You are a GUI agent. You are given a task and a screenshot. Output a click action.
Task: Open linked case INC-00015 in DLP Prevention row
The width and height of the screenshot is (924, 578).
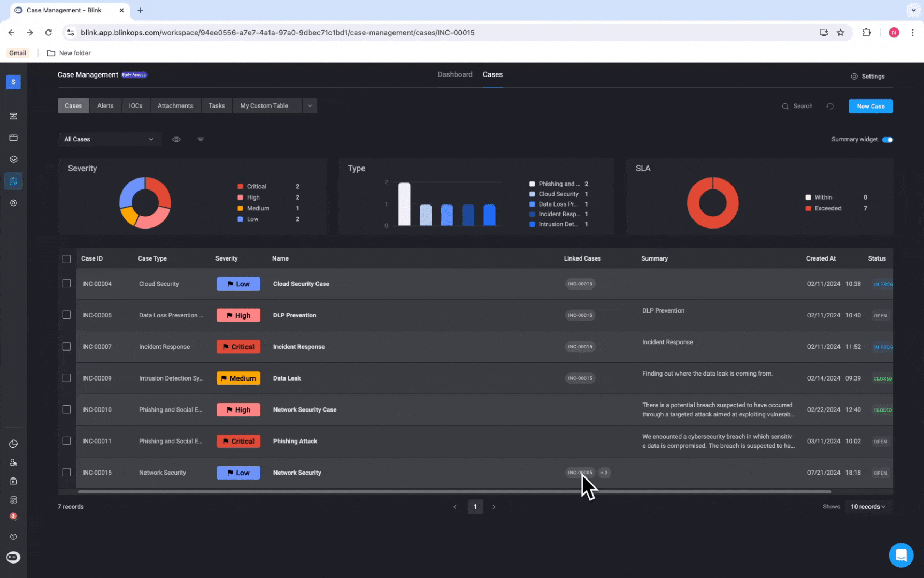(580, 315)
